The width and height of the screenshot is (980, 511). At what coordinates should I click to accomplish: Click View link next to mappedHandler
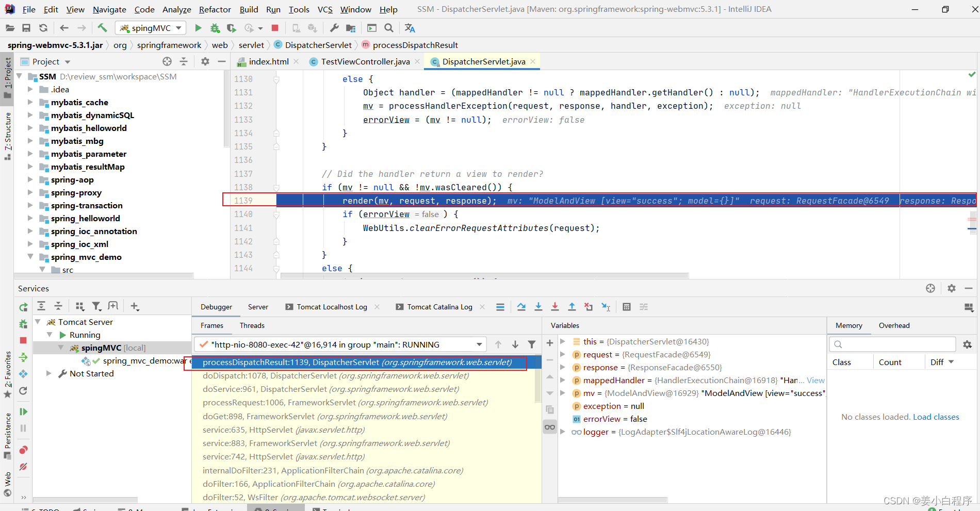tap(815, 380)
